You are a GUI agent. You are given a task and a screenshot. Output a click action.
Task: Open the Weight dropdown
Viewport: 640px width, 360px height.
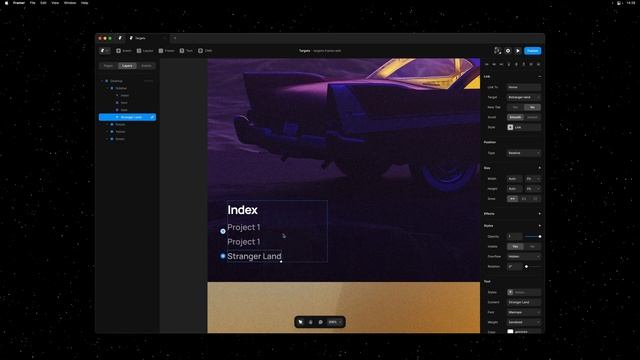[524, 322]
